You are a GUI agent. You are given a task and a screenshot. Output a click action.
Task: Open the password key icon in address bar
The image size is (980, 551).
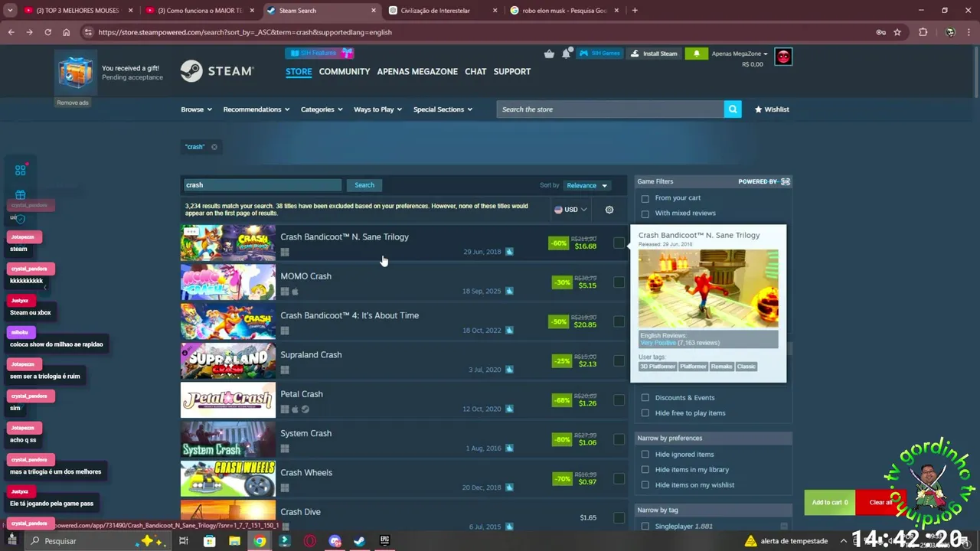point(880,32)
